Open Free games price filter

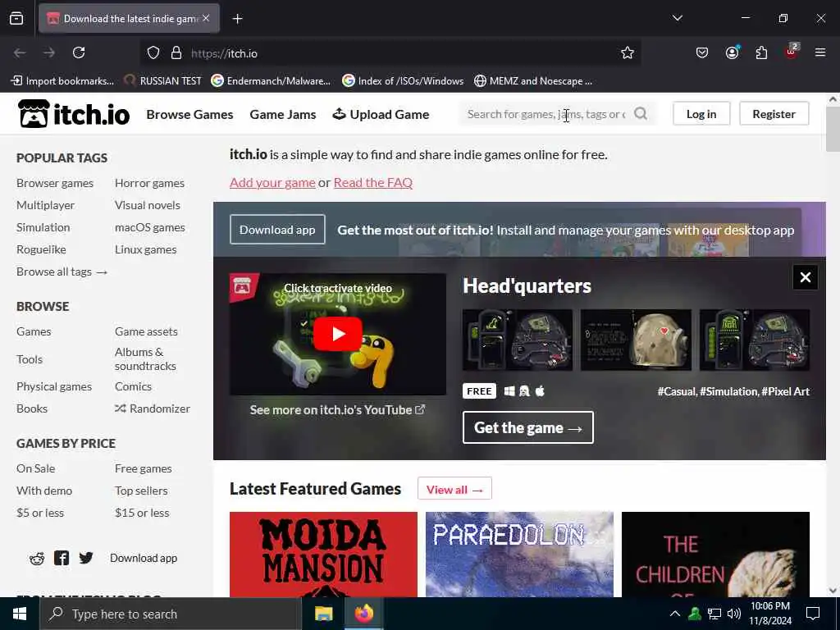pyautogui.click(x=143, y=468)
